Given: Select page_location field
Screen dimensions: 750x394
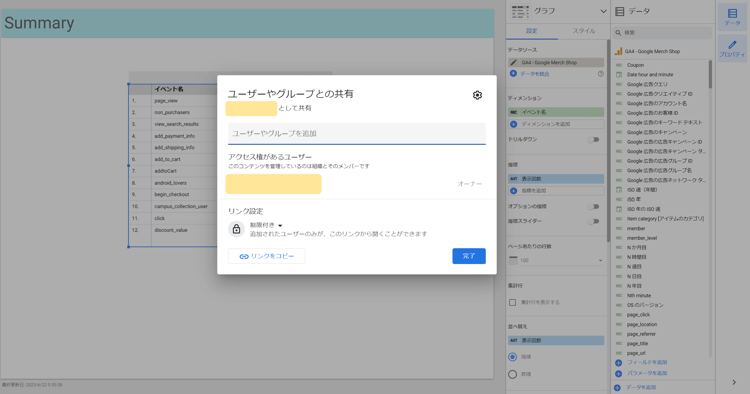Looking at the screenshot, I should 642,324.
